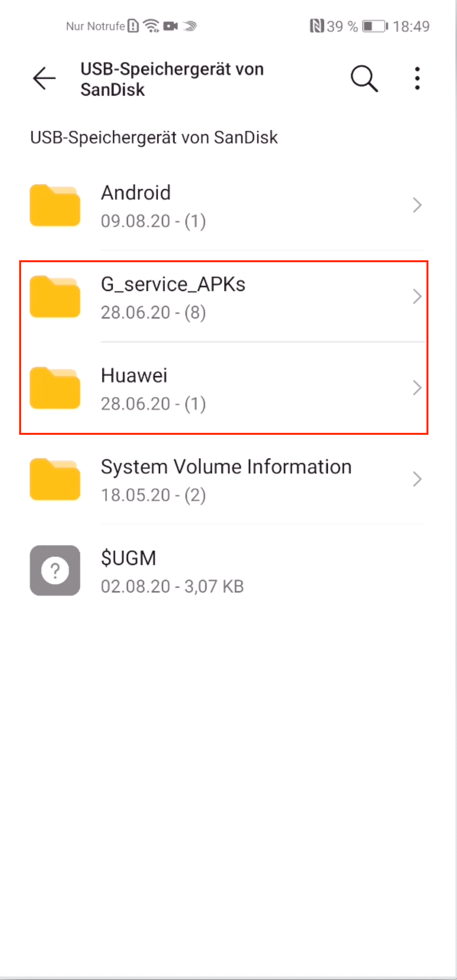Viewport: 457px width, 980px height.
Task: Open the System Volume Information label
Action: pos(226,467)
